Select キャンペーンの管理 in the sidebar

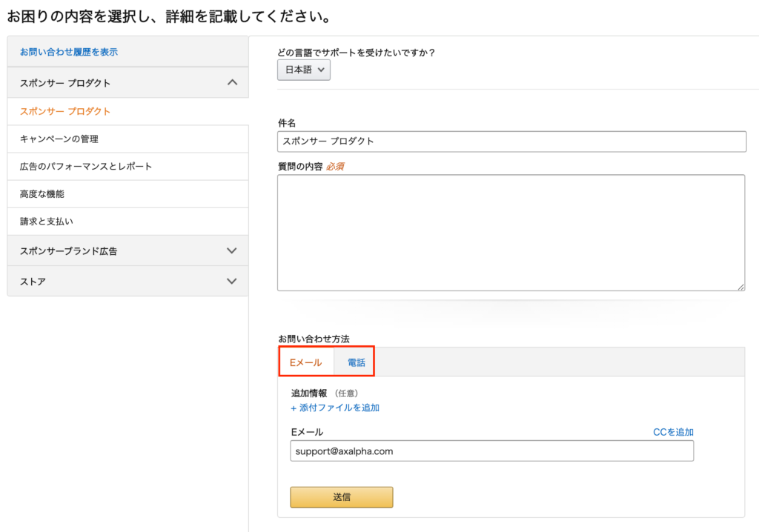127,139
